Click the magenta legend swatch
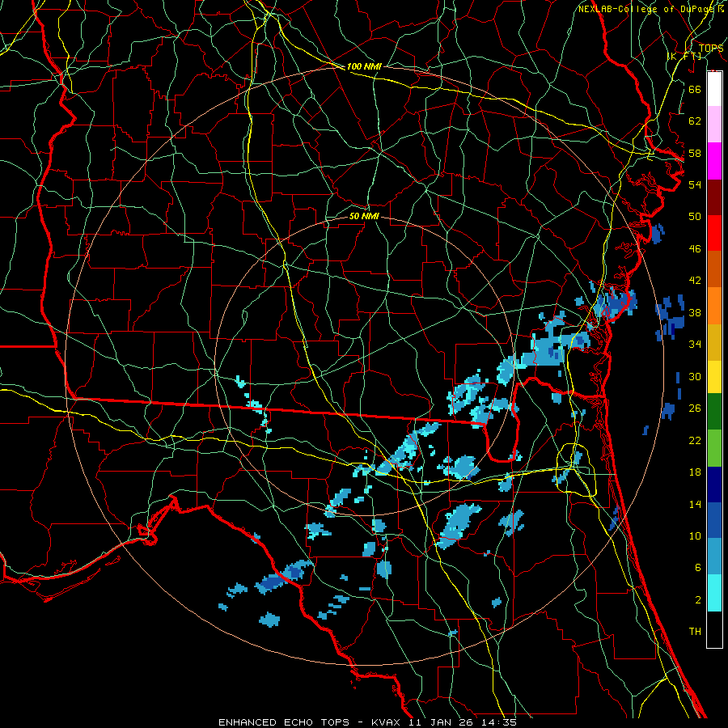The width and height of the screenshot is (728, 728). (714, 161)
